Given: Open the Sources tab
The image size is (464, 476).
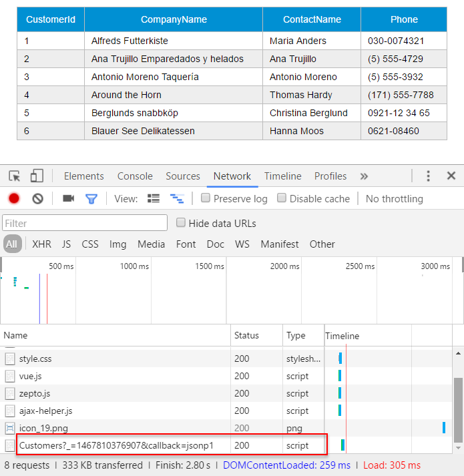Looking at the screenshot, I should pyautogui.click(x=183, y=176).
